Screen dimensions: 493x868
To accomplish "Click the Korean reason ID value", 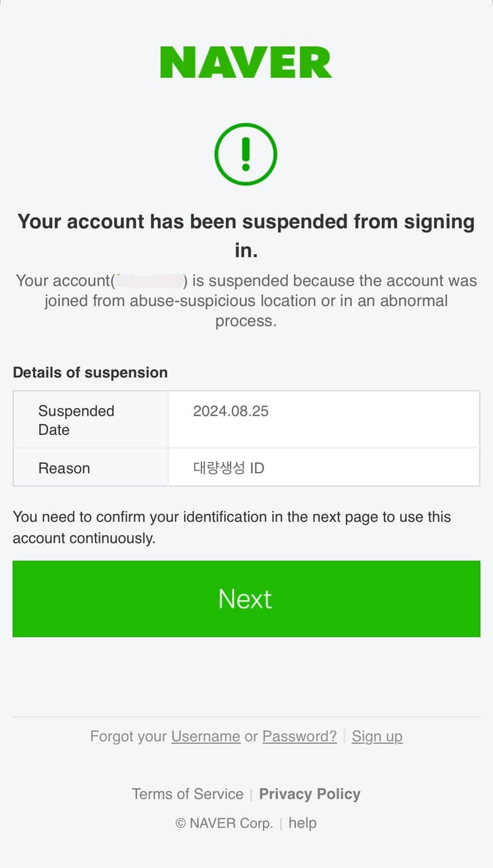I will tap(229, 468).
